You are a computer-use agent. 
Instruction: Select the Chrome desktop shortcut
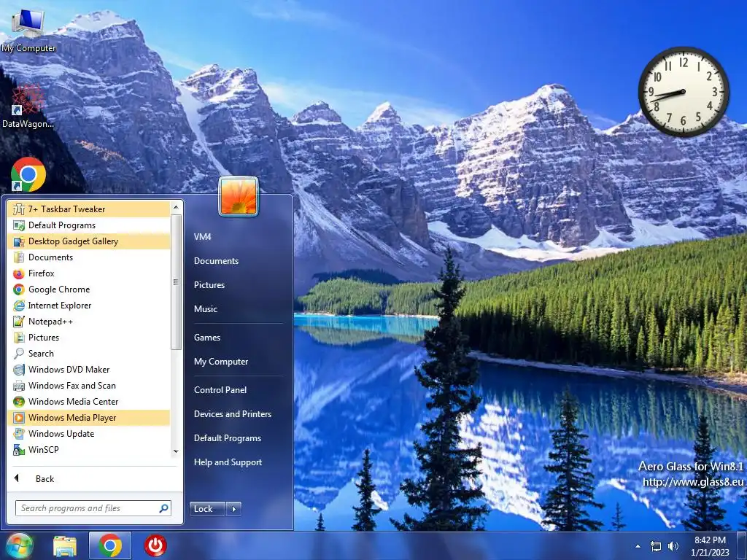click(x=28, y=174)
